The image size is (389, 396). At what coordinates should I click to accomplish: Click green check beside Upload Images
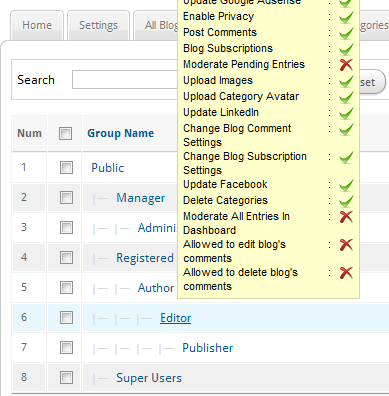pos(346,81)
